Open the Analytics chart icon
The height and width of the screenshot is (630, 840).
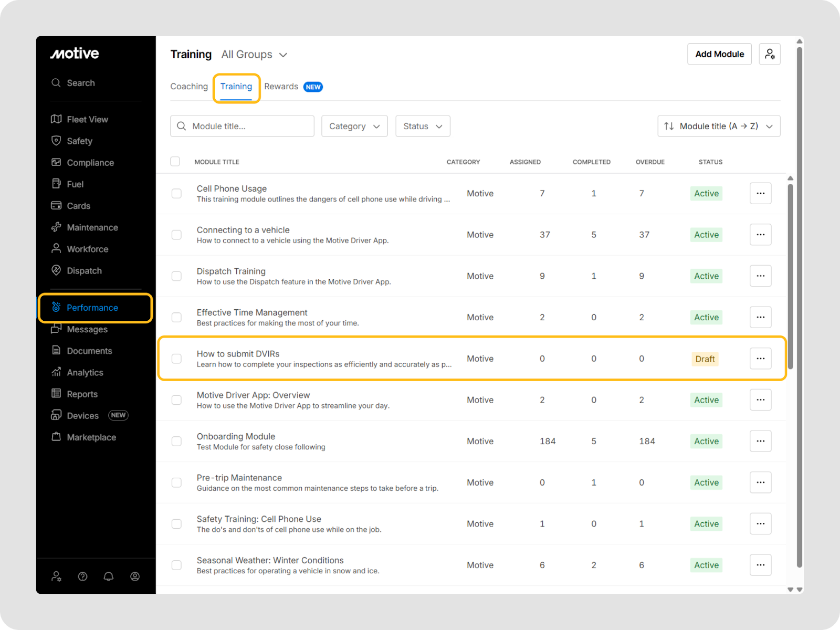56,372
